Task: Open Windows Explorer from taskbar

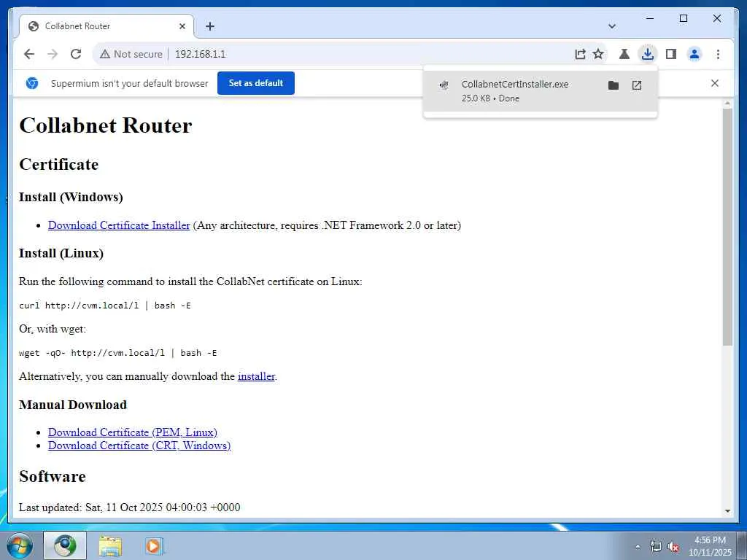Action: [x=110, y=545]
